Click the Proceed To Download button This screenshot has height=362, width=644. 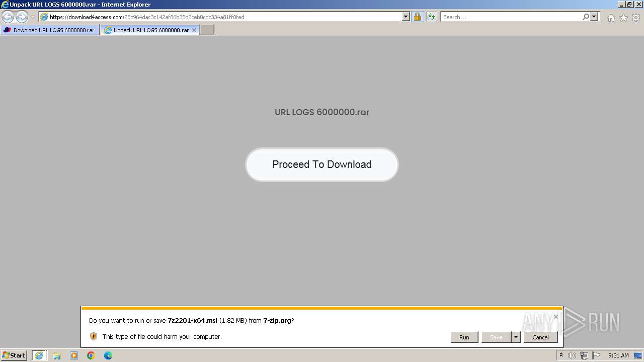[322, 164]
